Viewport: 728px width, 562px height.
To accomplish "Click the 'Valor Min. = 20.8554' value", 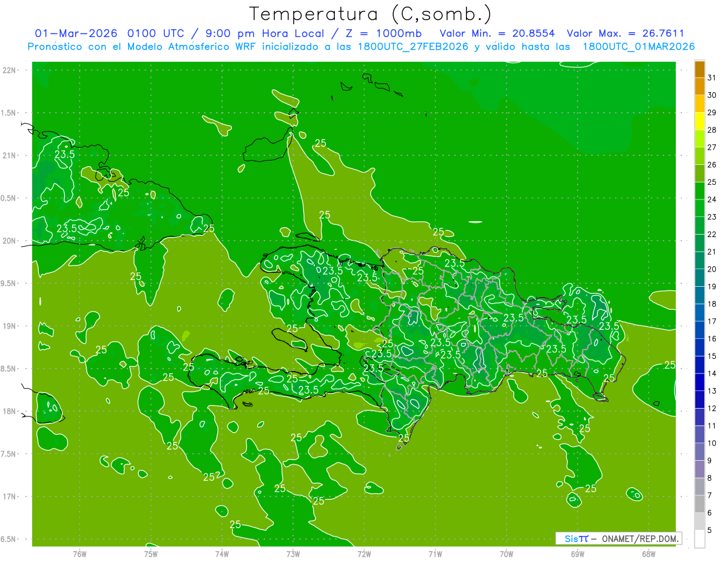I will (497, 33).
